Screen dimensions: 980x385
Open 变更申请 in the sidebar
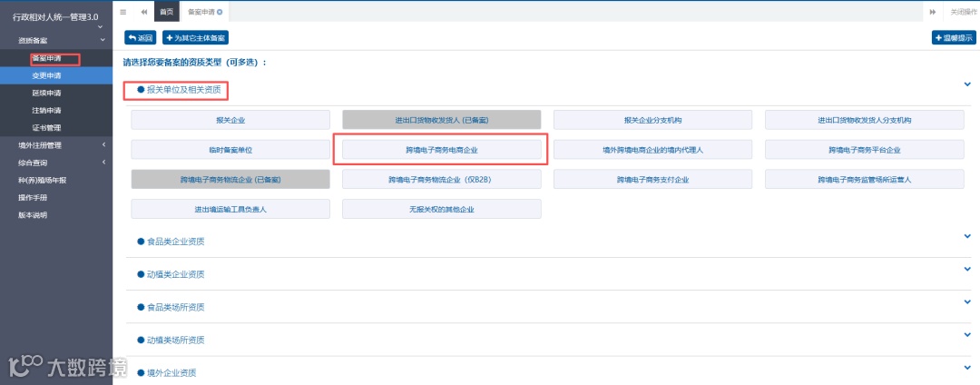point(56,75)
